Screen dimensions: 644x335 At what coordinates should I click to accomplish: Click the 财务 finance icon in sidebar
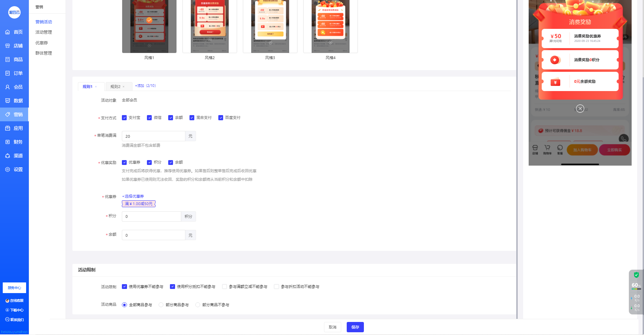tap(8, 142)
